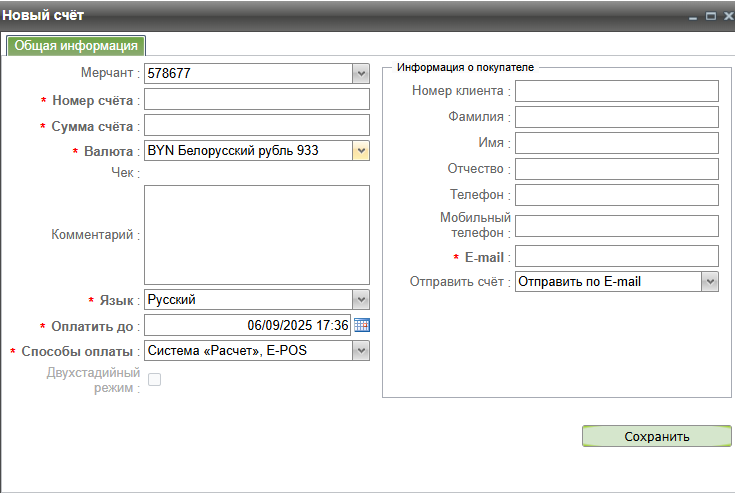
Task: Switch to the Общая информация tab
Action: 76,46
